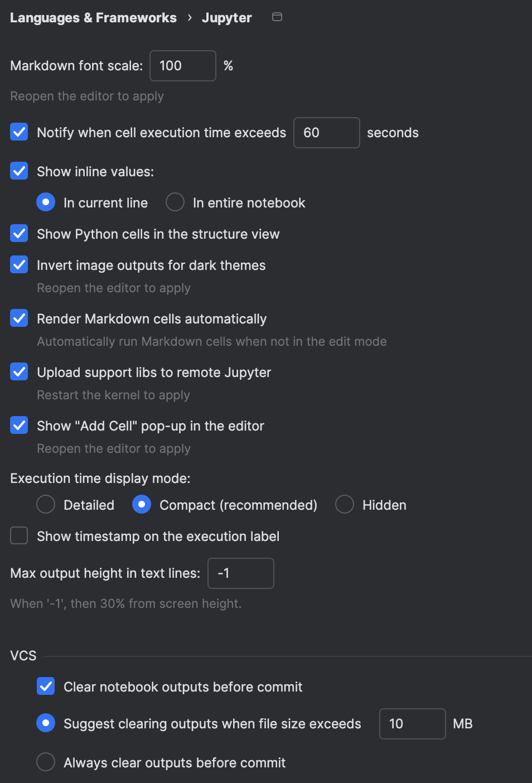Toggle Show Python cells in structure view

(x=19, y=234)
